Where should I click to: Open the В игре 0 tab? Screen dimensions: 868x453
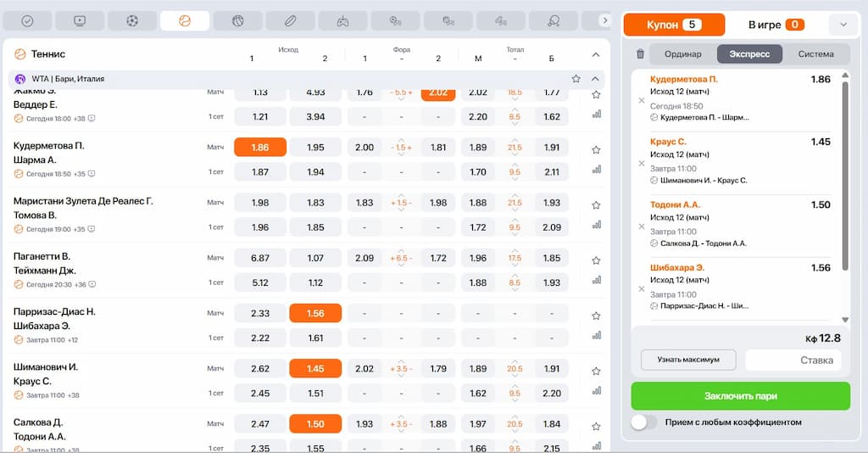click(x=776, y=25)
